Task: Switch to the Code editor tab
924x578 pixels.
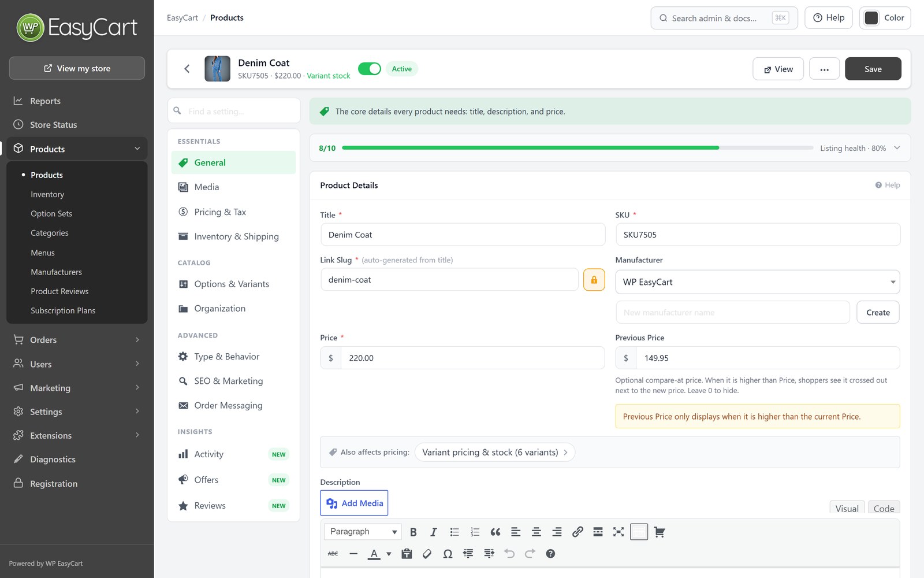Action: (x=884, y=507)
